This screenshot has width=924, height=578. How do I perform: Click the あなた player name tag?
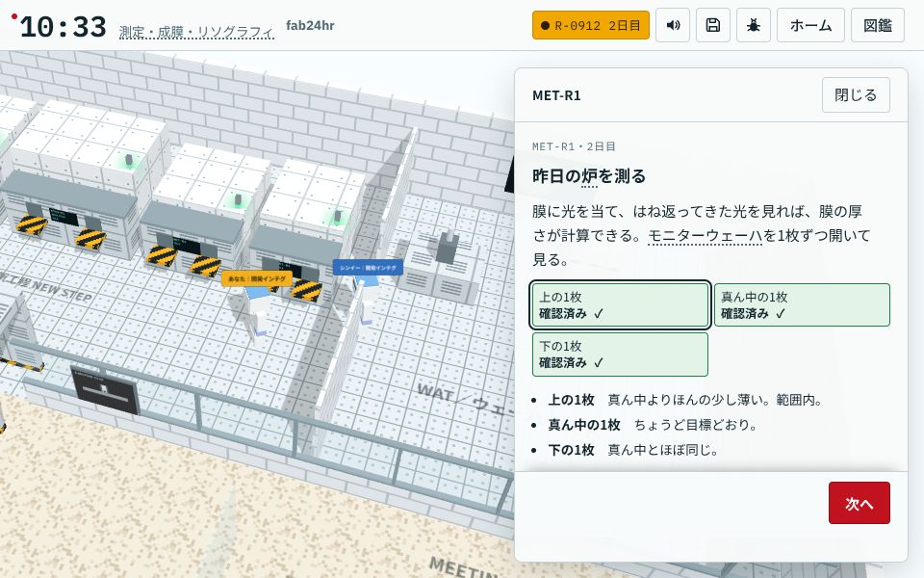click(256, 278)
